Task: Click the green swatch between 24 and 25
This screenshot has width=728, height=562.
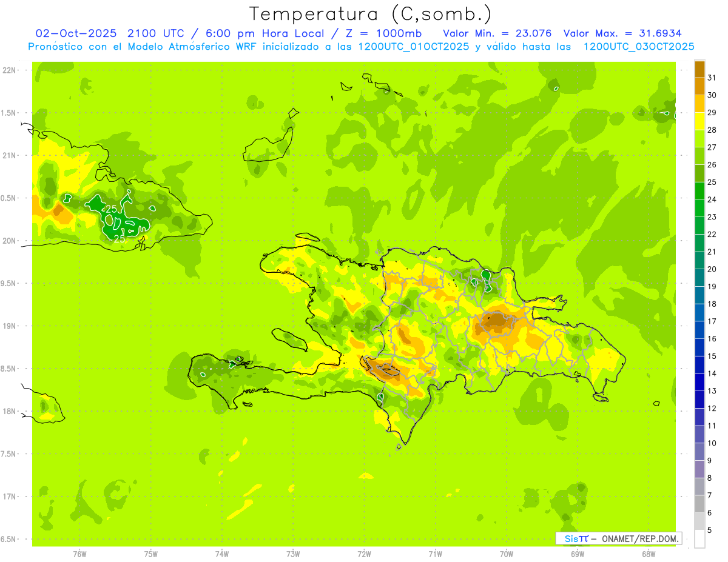Action: point(700,190)
